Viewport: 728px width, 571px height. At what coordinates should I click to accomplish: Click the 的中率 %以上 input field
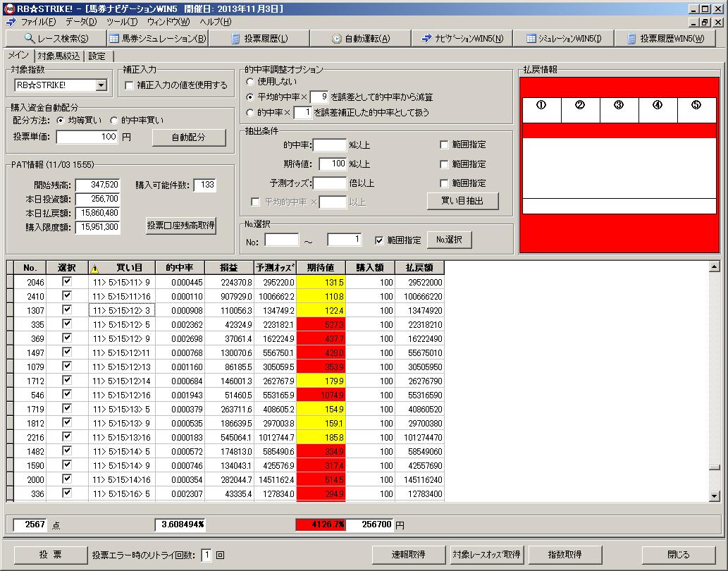[330, 145]
